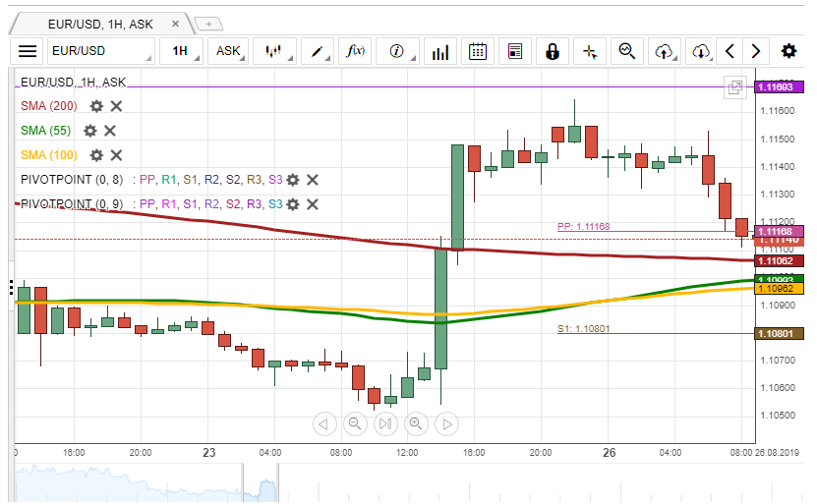Click the bar chart volume icon
Viewport: 817px width, 504px height.
(441, 51)
